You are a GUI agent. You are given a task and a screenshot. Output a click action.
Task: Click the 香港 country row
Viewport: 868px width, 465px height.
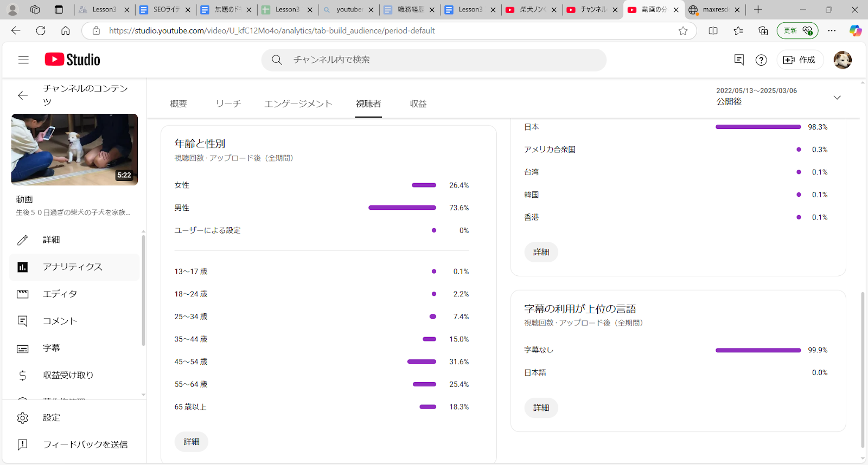point(676,217)
